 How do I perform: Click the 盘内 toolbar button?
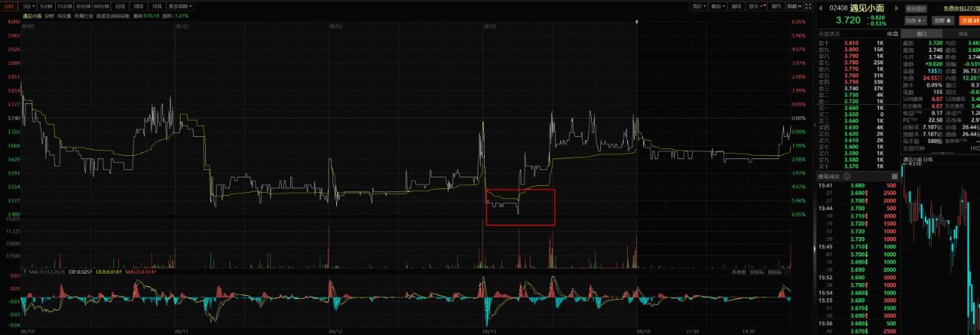click(x=776, y=6)
